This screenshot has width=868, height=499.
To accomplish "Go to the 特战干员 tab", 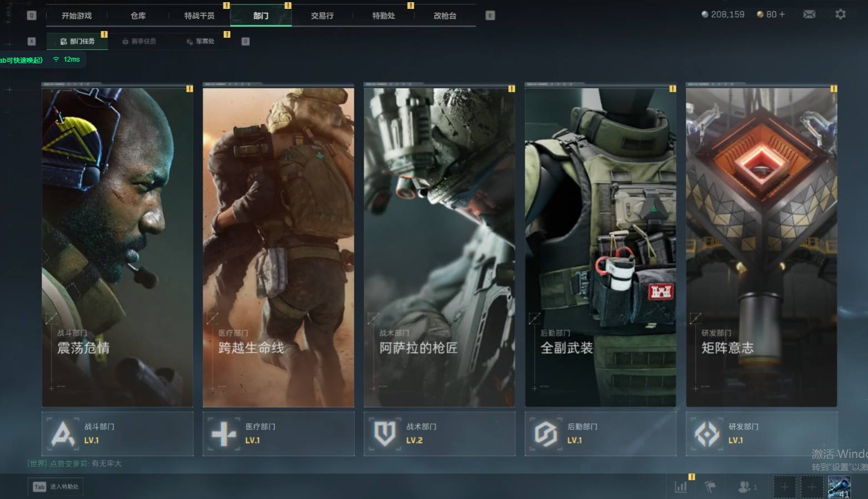I will [x=199, y=16].
